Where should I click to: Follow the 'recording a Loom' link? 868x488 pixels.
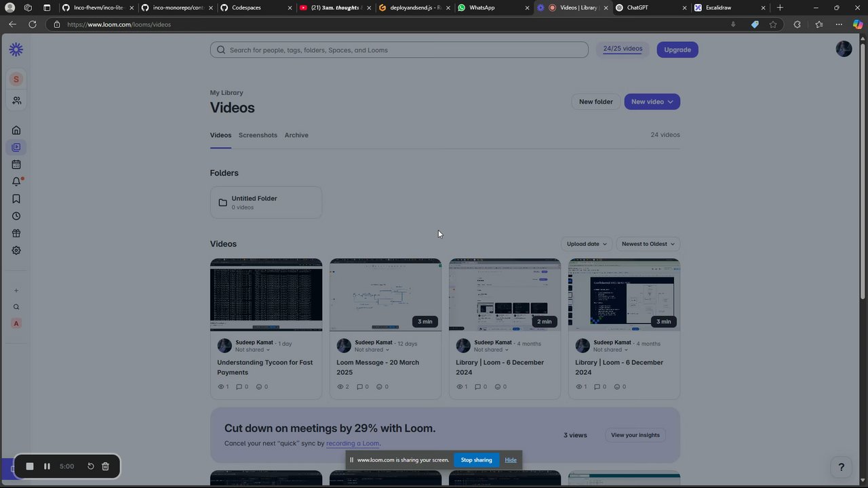point(353,443)
